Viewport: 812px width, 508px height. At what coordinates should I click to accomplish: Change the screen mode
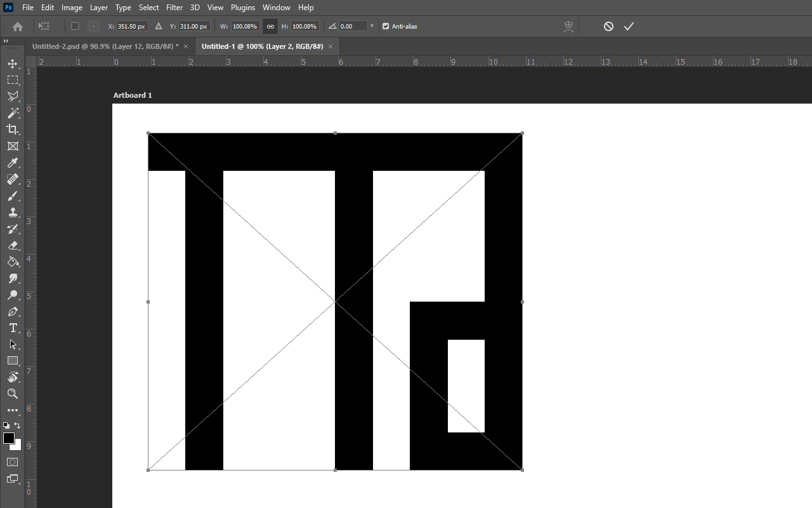point(13,479)
